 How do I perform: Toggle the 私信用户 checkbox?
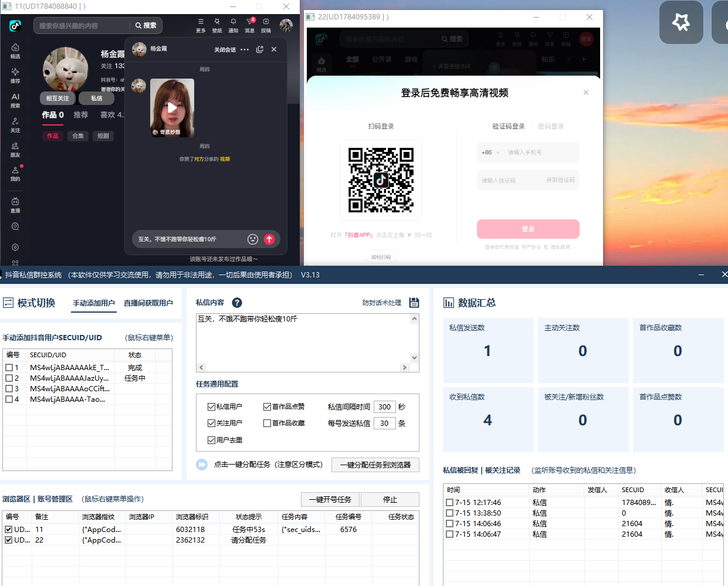(x=211, y=407)
